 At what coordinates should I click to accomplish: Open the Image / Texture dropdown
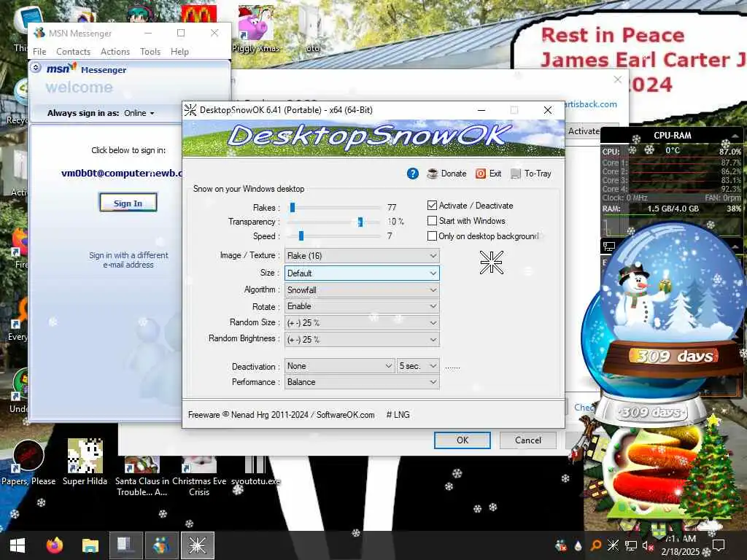tap(362, 256)
